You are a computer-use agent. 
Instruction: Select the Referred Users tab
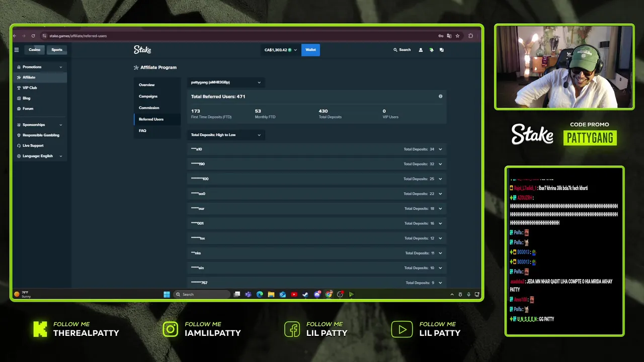click(x=156, y=119)
